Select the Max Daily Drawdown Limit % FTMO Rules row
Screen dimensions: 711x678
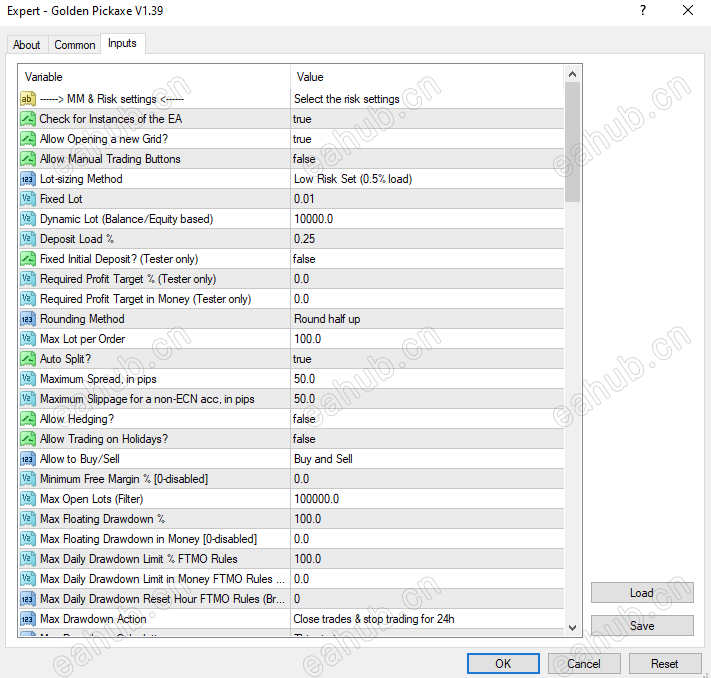[291, 559]
